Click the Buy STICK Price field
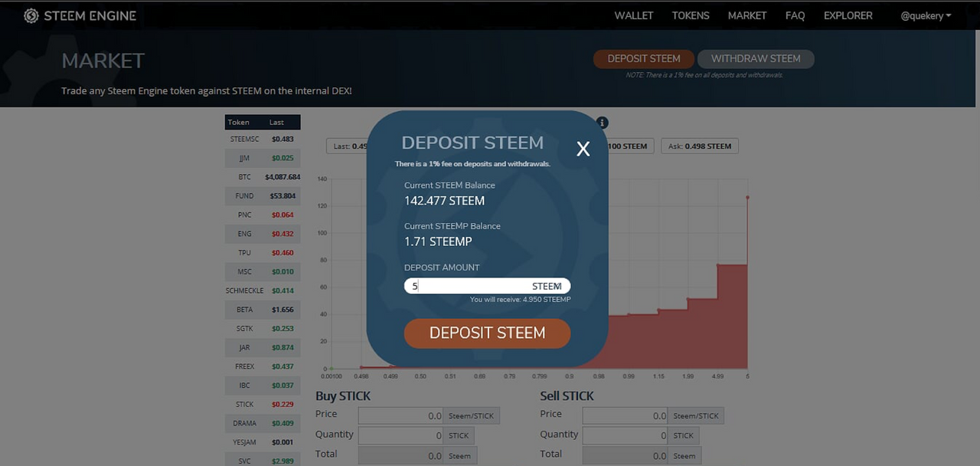980x466 pixels. tap(400, 415)
